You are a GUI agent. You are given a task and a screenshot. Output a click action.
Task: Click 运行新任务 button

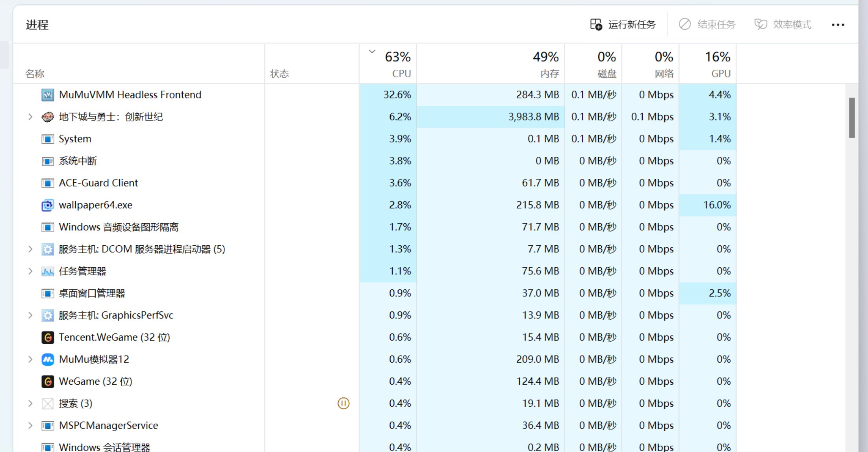tap(623, 25)
